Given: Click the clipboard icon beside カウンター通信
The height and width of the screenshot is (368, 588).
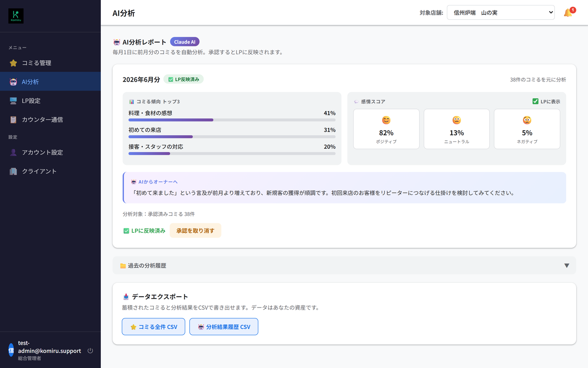Looking at the screenshot, I should coord(13,120).
